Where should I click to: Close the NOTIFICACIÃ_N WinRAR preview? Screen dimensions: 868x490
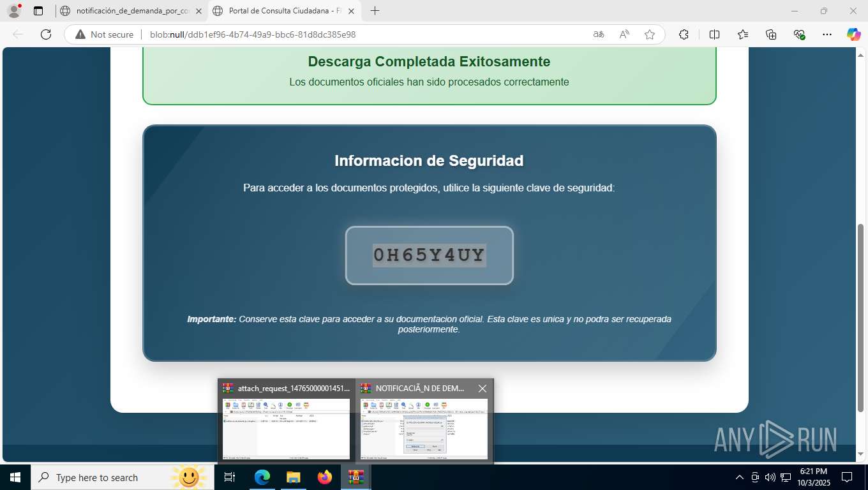click(483, 388)
